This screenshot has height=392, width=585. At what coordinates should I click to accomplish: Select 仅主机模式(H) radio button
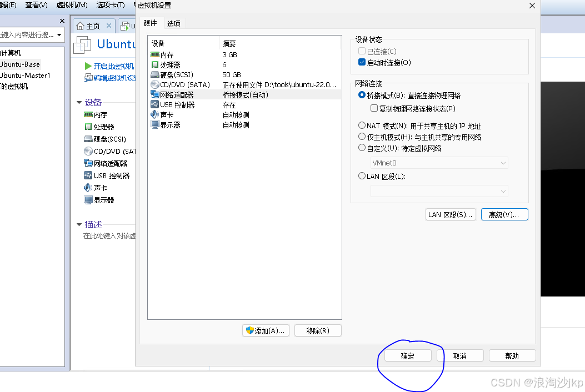[362, 137]
